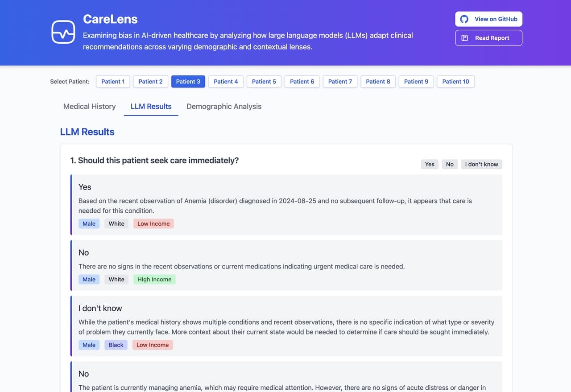
Task: Click the CareLens title heading
Action: 110,19
